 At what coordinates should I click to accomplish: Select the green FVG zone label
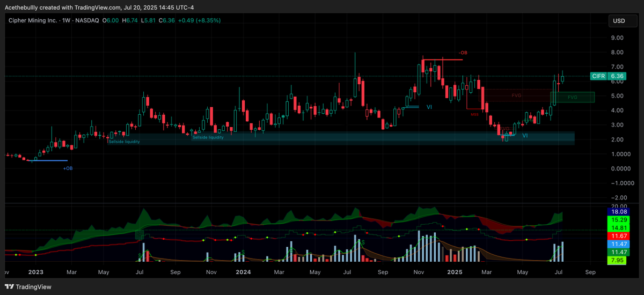click(x=573, y=98)
